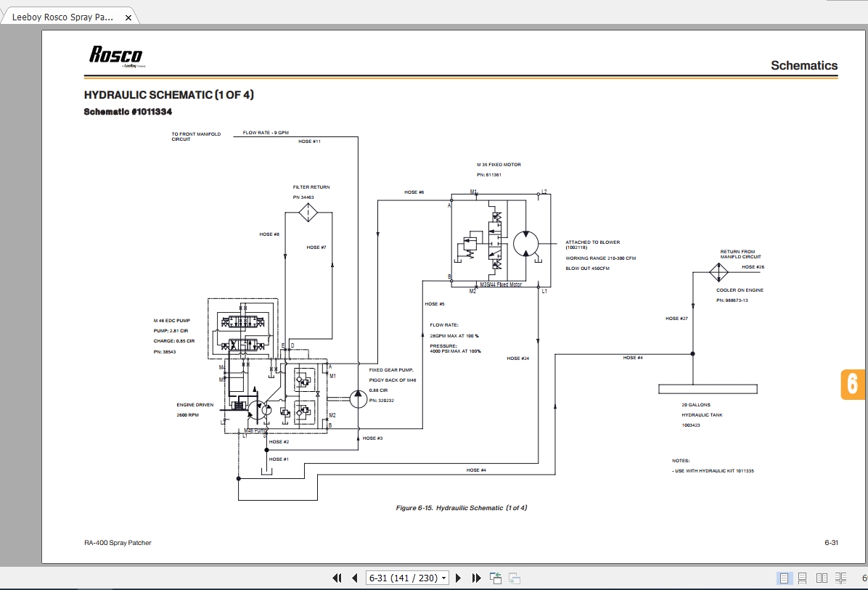
Task: Click the 'FIXED GEAR PUMP.' label
Action: (x=391, y=369)
